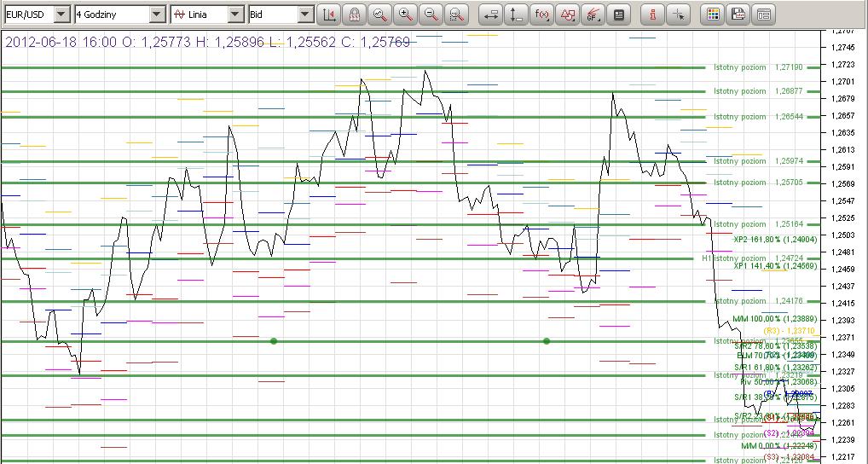Click the 'Istotny poziom 1,26877' level label

point(758,91)
